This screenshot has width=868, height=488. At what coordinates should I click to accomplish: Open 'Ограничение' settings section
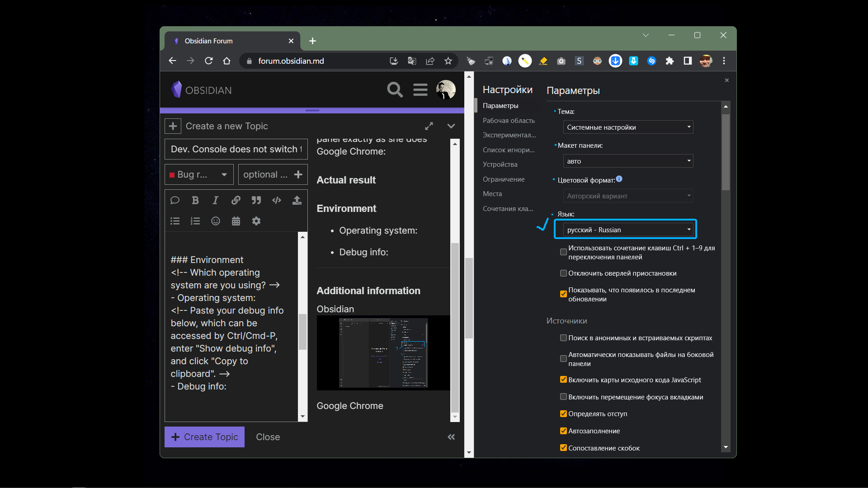[x=504, y=179]
